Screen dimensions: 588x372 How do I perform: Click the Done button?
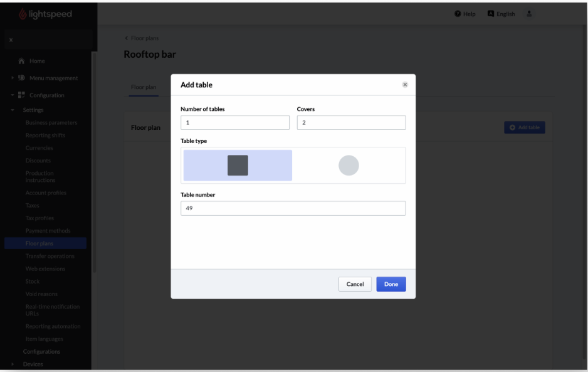click(391, 284)
